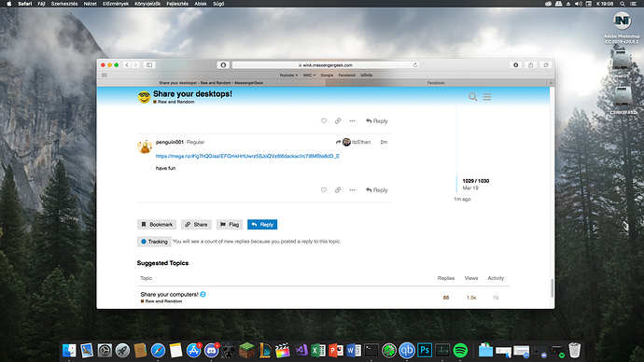Click the topic Share button
This screenshot has height=362, width=644.
[x=196, y=225]
